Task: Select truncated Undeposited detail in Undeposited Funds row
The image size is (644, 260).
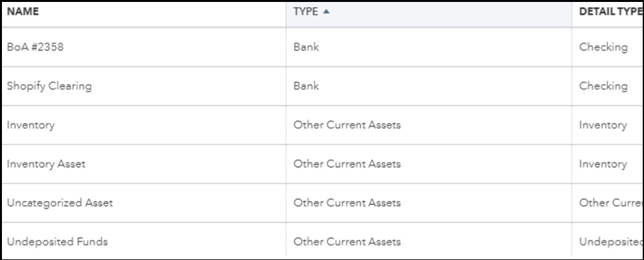Action: click(x=609, y=242)
